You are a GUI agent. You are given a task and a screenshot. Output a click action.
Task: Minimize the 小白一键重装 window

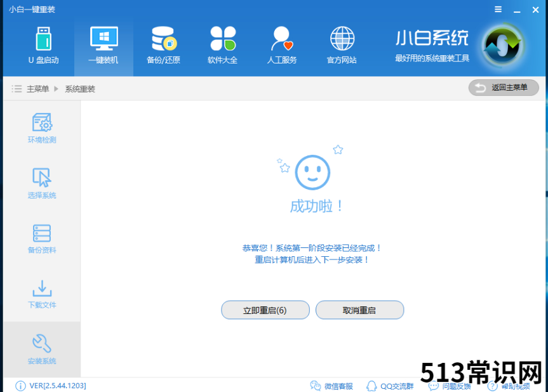pyautogui.click(x=517, y=10)
